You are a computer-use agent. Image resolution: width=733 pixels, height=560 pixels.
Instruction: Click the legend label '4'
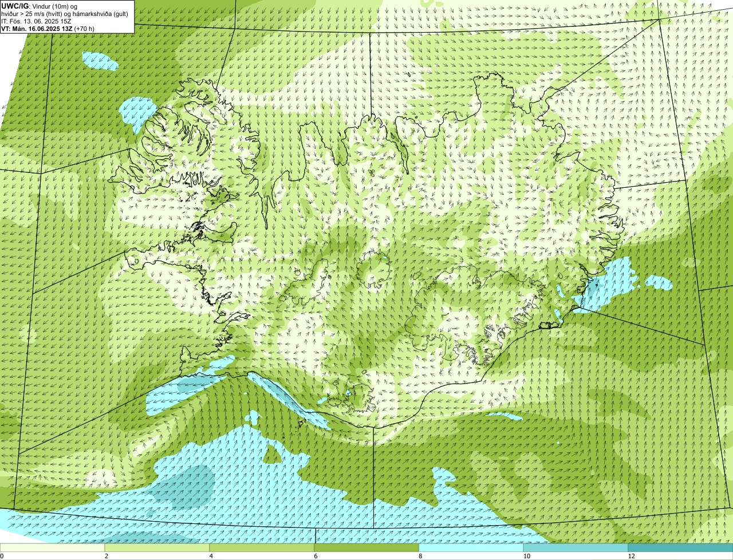pos(211,556)
